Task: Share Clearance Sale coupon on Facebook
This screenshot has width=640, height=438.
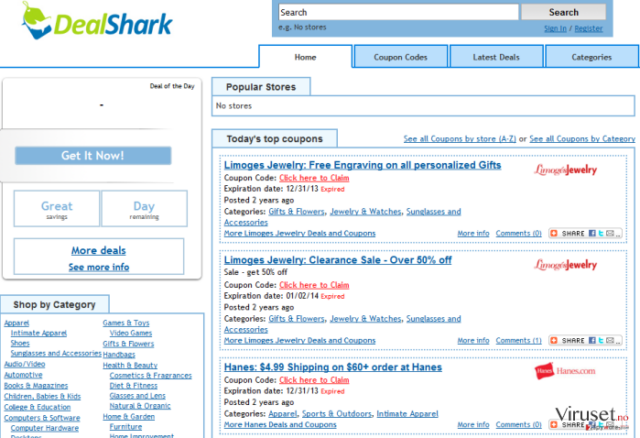Action: click(592, 340)
